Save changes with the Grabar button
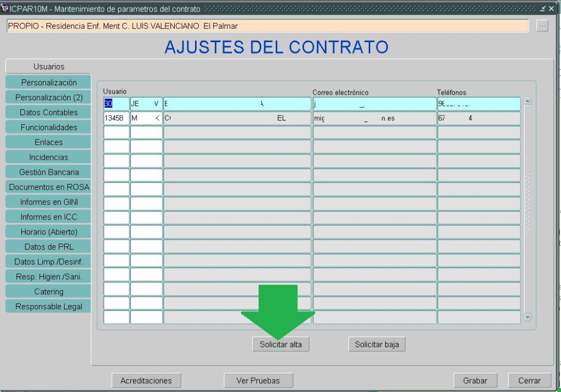 pos(475,381)
